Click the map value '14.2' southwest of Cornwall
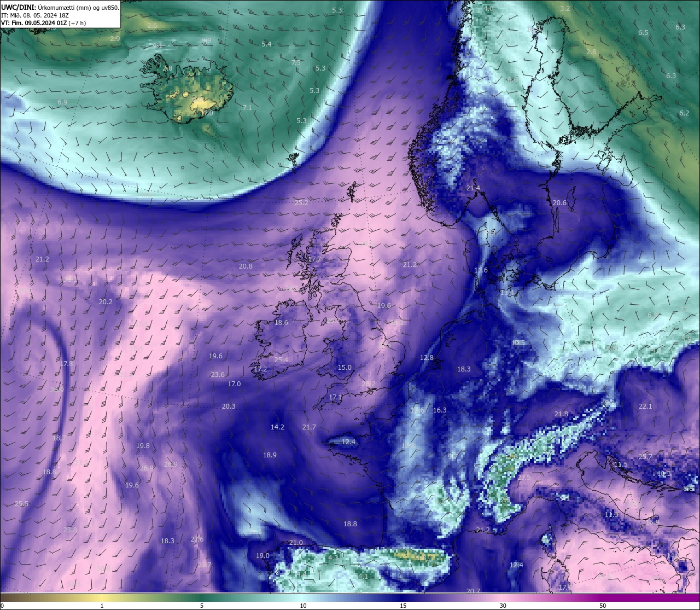The image size is (700, 610). [277, 427]
